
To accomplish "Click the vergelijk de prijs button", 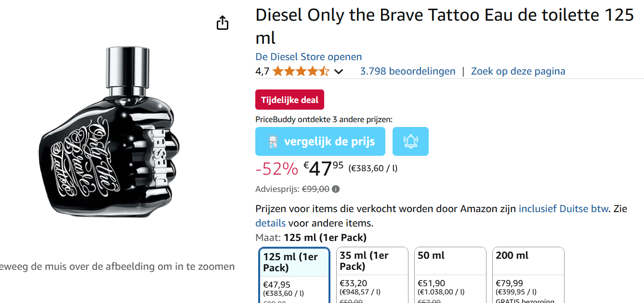I will pos(320,141).
